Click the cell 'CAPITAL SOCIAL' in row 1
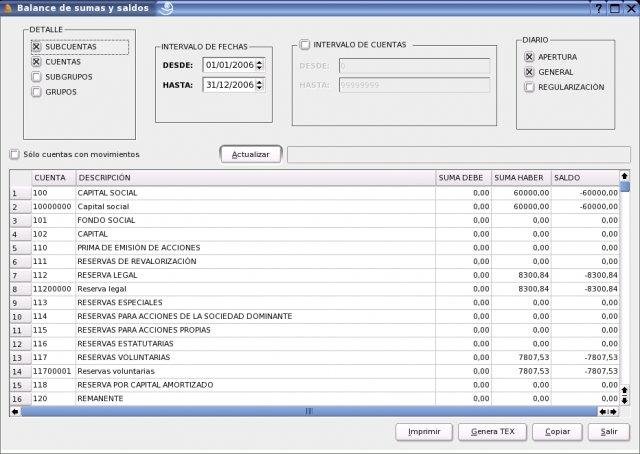 pyautogui.click(x=256, y=193)
